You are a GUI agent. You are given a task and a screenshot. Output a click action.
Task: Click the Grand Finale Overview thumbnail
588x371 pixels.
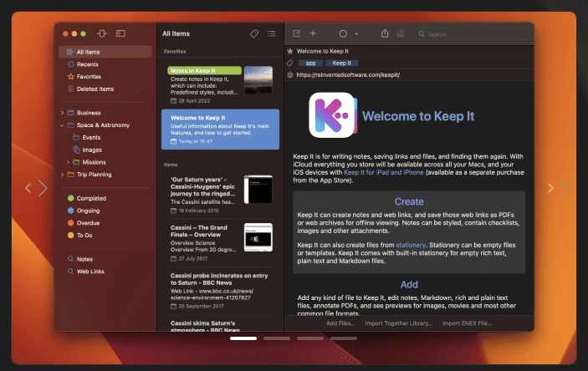(258, 237)
